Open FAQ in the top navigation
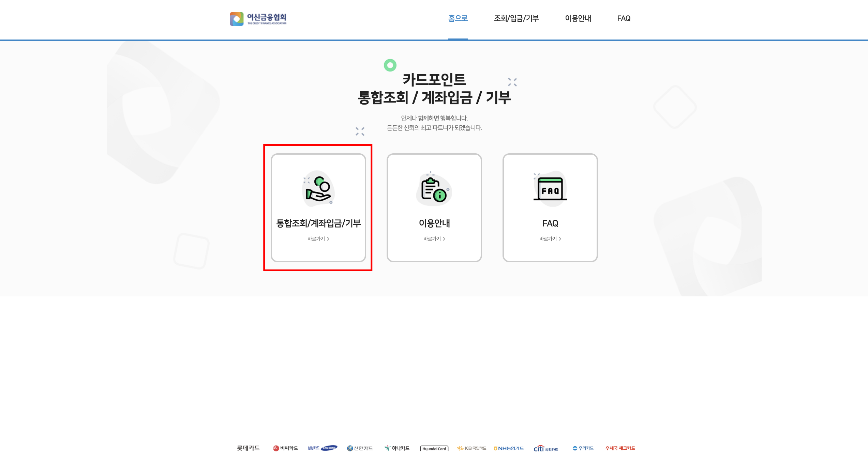Image resolution: width=868 pixels, height=465 pixels. 624,18
